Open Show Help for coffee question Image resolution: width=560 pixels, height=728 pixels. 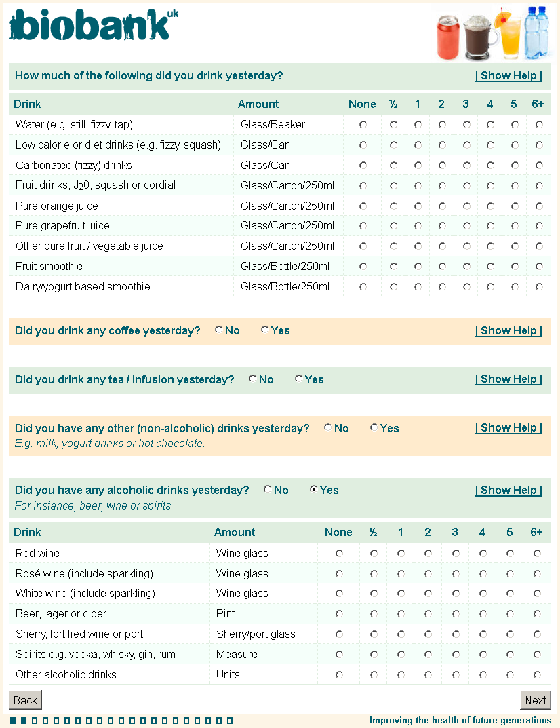(x=508, y=331)
